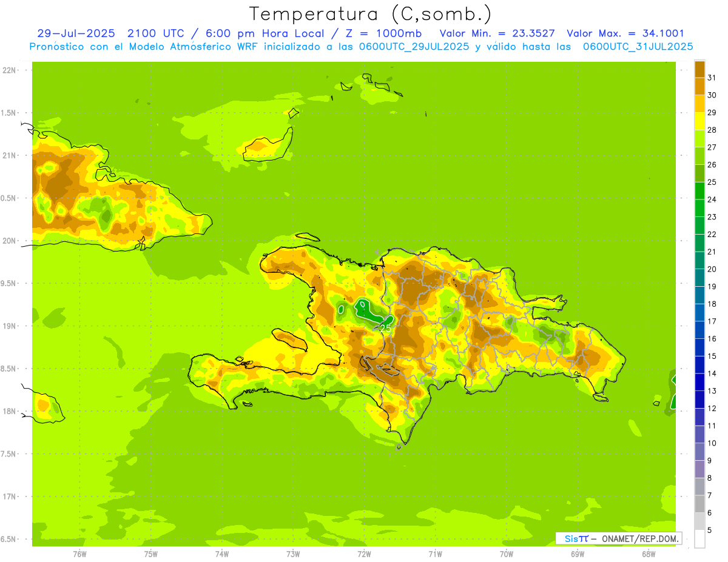The image size is (728, 562).
Task: Select the "0600UTC_31JUL2025" valid-until time
Action: [638, 47]
